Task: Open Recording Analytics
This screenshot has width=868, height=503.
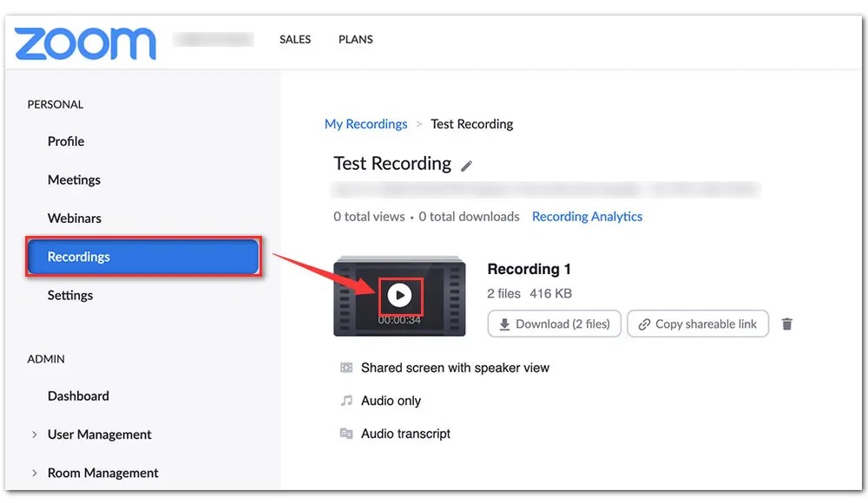Action: point(587,216)
